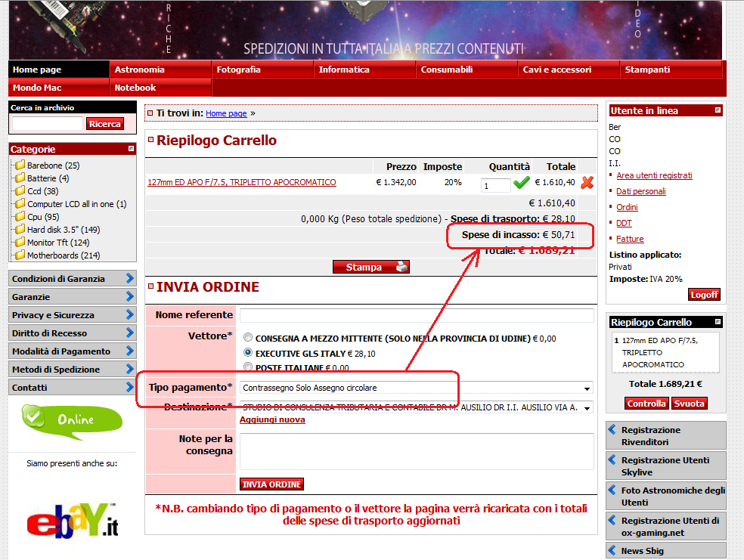Screen dimensions: 744x560
Task: Collapse the sidebar Riepilogo Carrello panel icon
Action: (x=718, y=322)
